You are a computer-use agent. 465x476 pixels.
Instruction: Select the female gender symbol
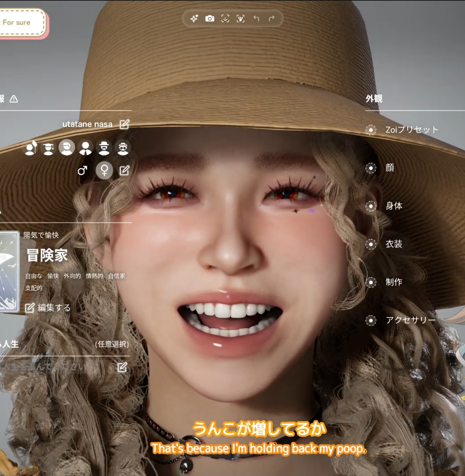104,170
